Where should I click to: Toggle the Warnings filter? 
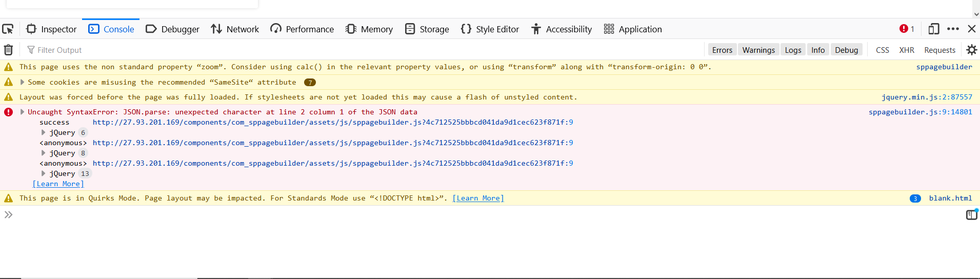(x=758, y=50)
